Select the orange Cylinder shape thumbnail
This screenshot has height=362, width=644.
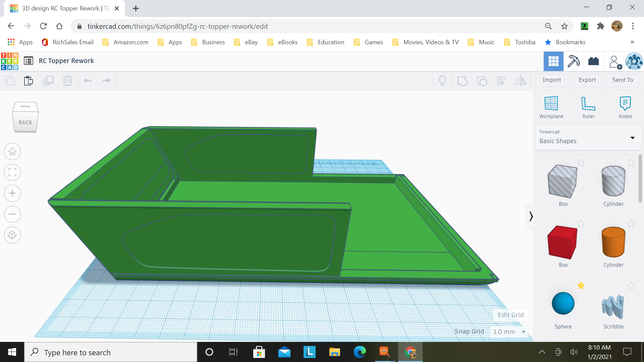[x=613, y=242]
